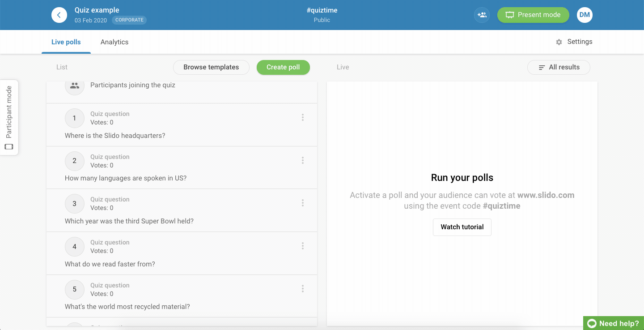Screen dimensions: 644x330
Task: Open the add collaborators people icon
Action: coord(482,15)
